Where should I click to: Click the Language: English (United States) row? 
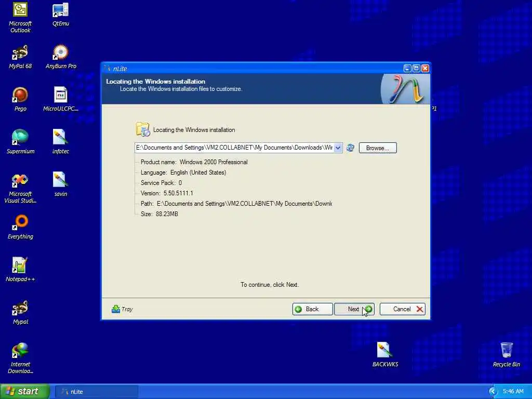[183, 172]
